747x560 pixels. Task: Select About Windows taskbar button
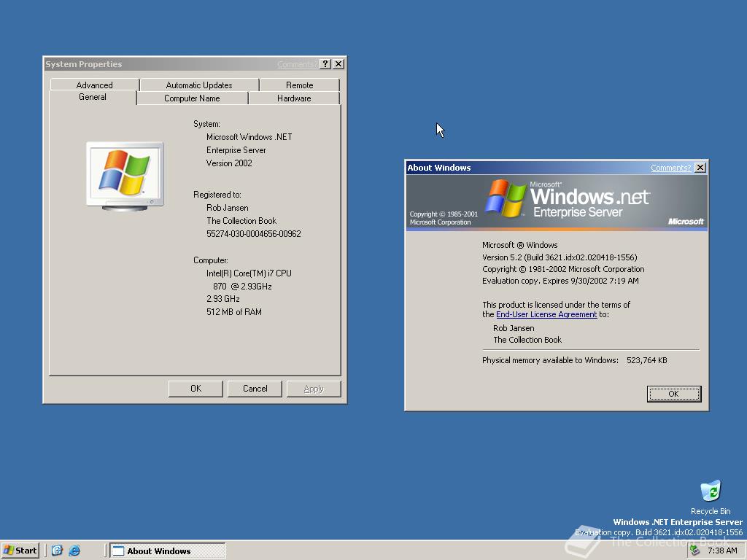(x=168, y=551)
